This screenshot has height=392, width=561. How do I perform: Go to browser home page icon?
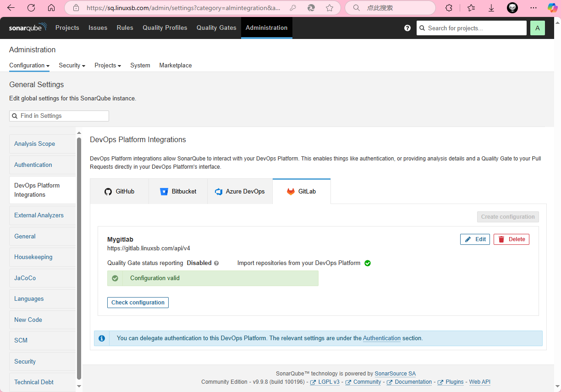click(x=51, y=8)
